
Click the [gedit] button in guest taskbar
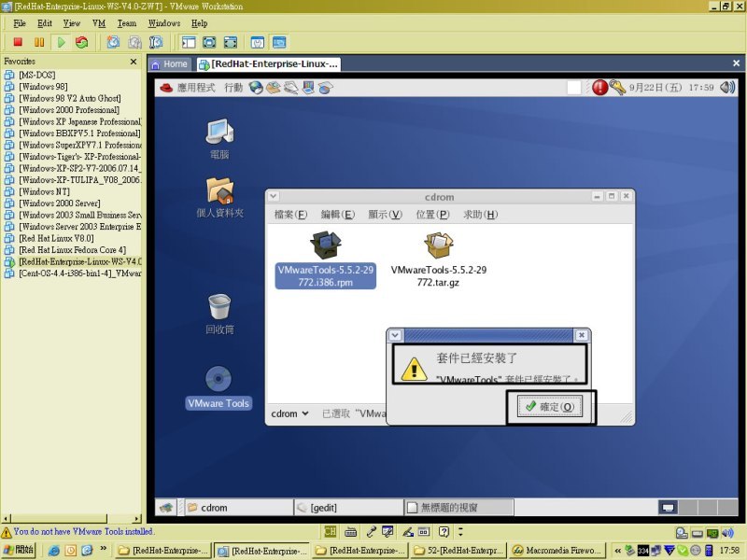(x=348, y=508)
